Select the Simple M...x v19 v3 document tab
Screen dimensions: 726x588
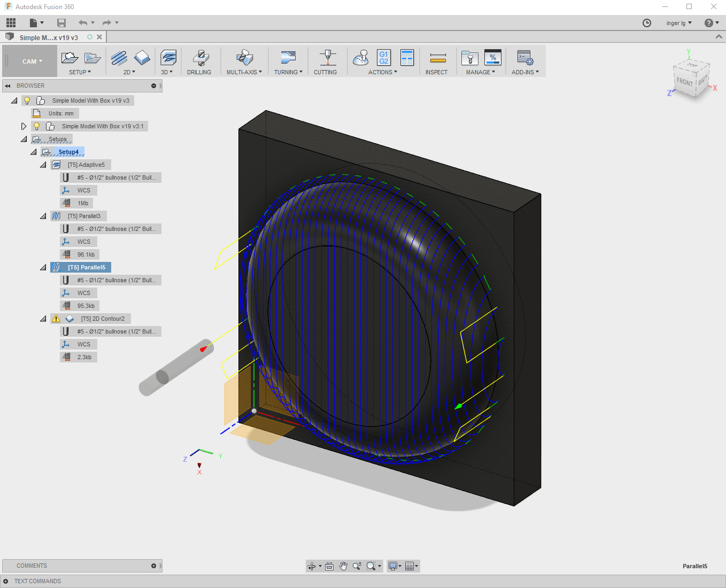pos(49,37)
